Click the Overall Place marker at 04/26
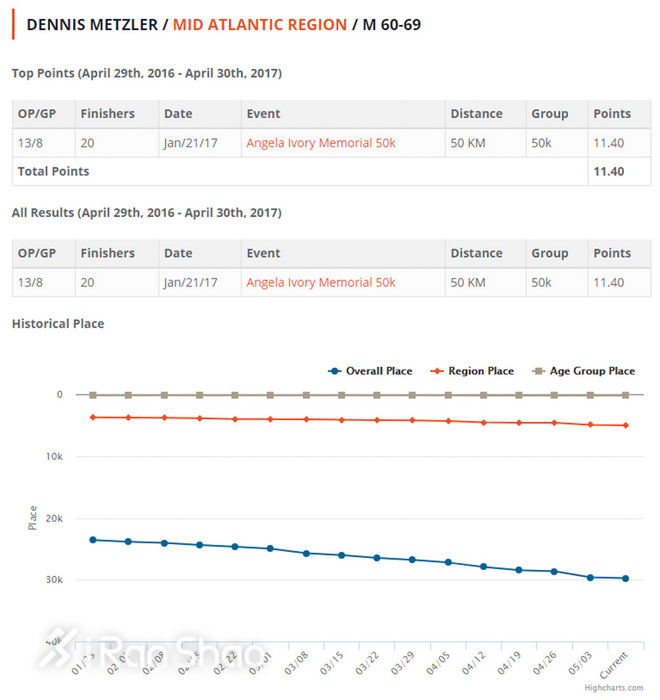Image resolution: width=660 pixels, height=700 pixels. point(555,571)
